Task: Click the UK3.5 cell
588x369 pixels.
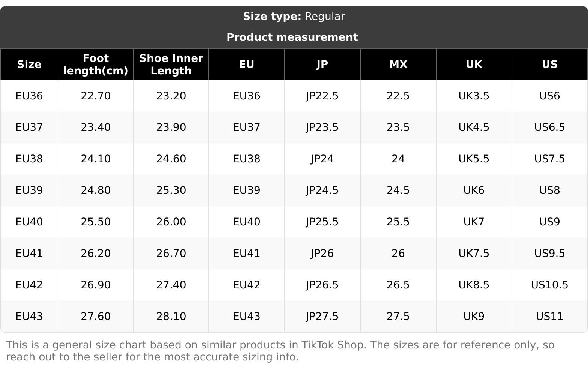Action: [474, 96]
